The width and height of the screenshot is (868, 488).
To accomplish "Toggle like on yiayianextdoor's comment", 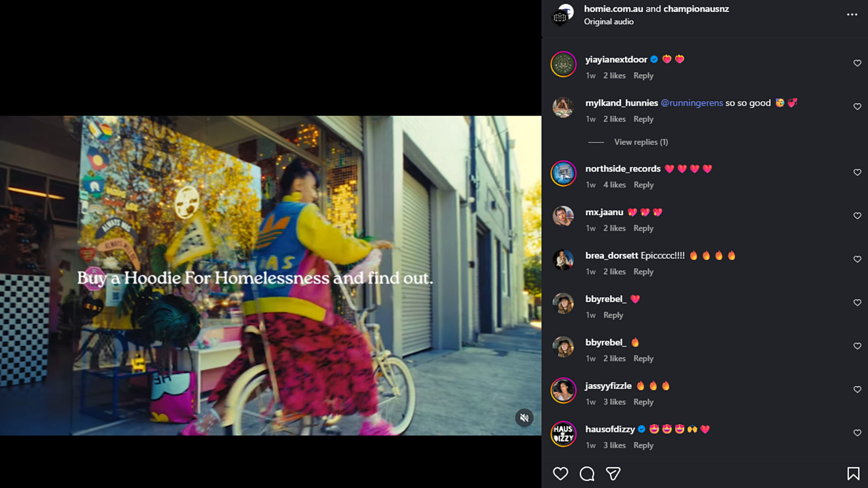I will pos(857,63).
